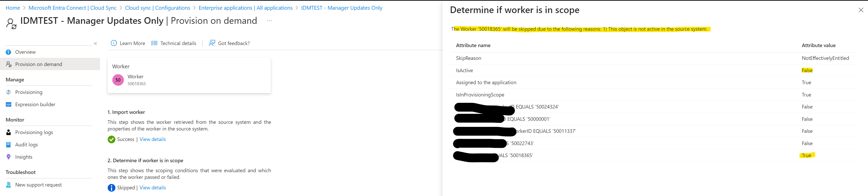The height and width of the screenshot is (196, 868).
Task: Select the IsActive attribute name
Action: click(x=464, y=70)
